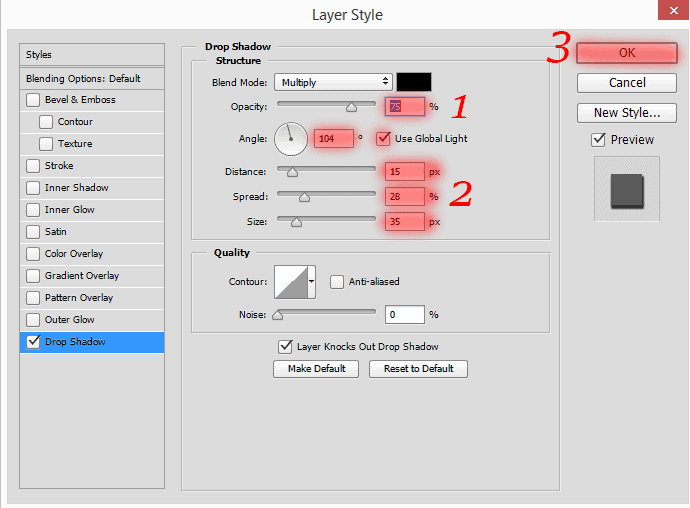Screen dimensions: 690x508
Task: Select the Satin row label
Action: 55,232
